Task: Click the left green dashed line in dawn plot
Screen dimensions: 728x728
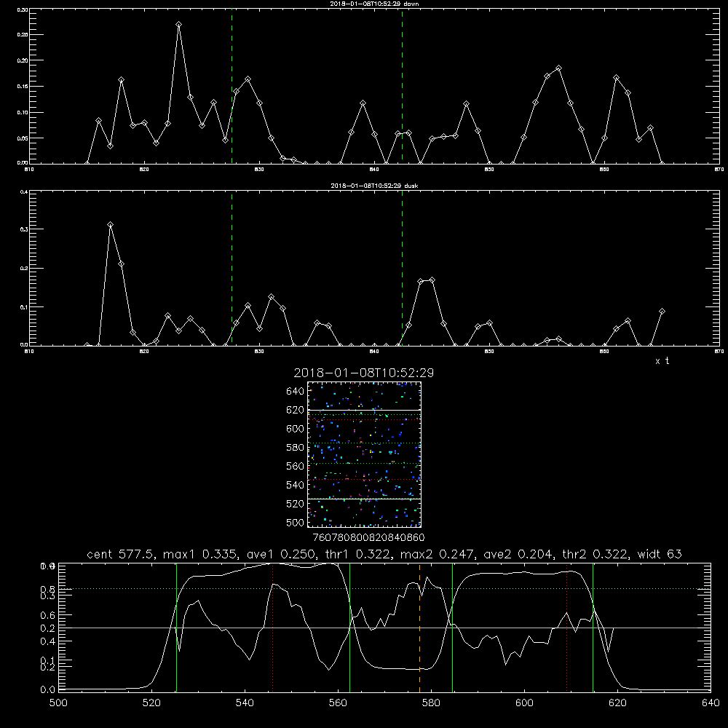Action: pyautogui.click(x=232, y=86)
